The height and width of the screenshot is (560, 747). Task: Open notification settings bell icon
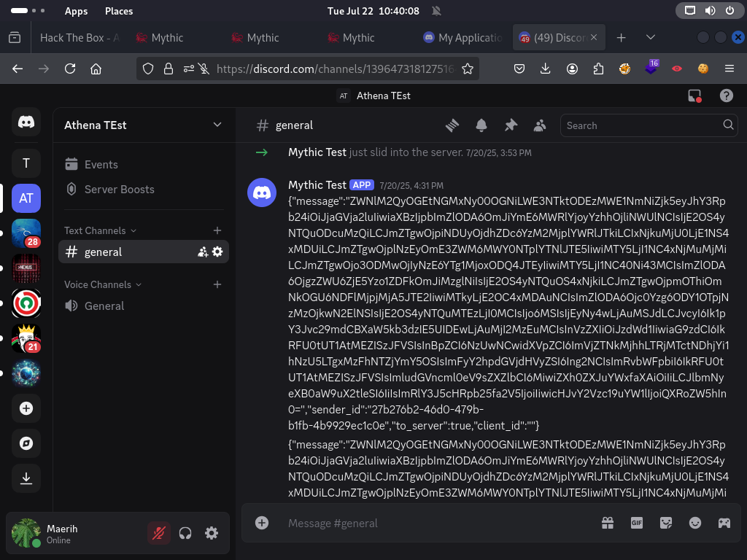481,125
